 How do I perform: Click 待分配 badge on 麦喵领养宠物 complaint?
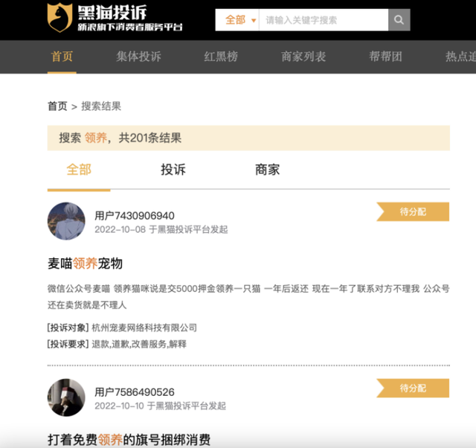point(413,211)
